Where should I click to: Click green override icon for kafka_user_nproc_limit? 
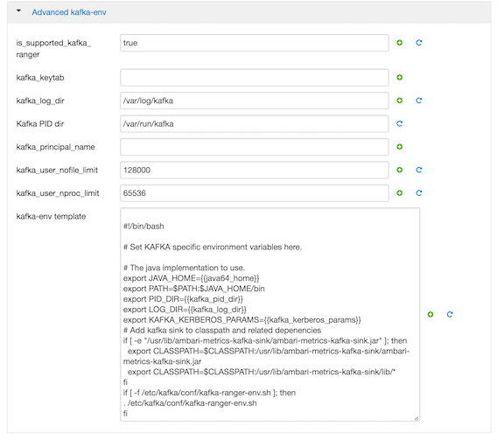pyautogui.click(x=400, y=193)
